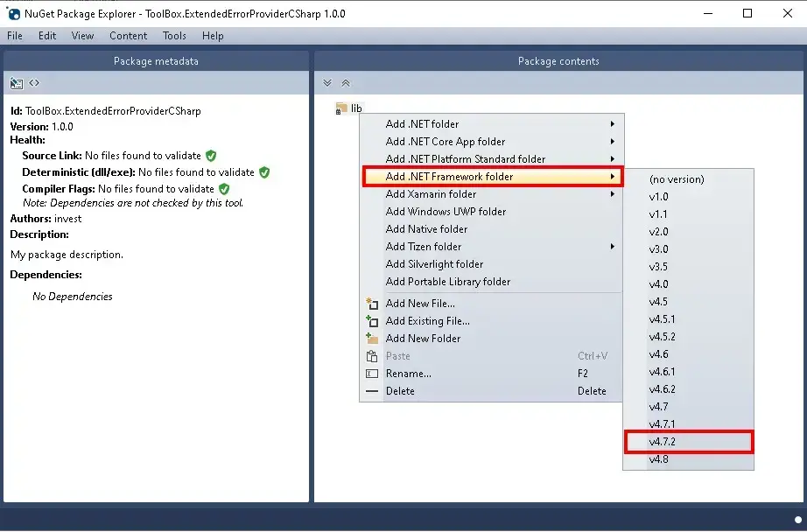Click 'Id: ToolBox.ExtendedErrorProviderCSharp' text
The width and height of the screenshot is (807, 532).
click(x=106, y=111)
